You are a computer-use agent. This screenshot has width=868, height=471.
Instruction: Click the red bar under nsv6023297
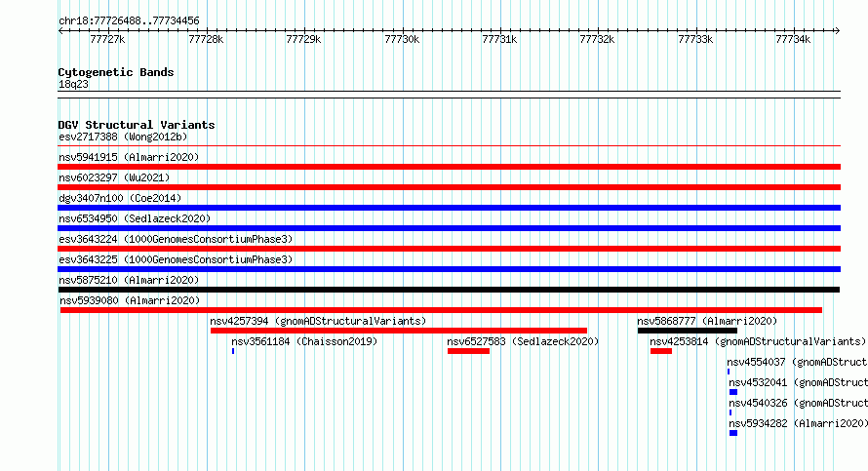pos(449,187)
